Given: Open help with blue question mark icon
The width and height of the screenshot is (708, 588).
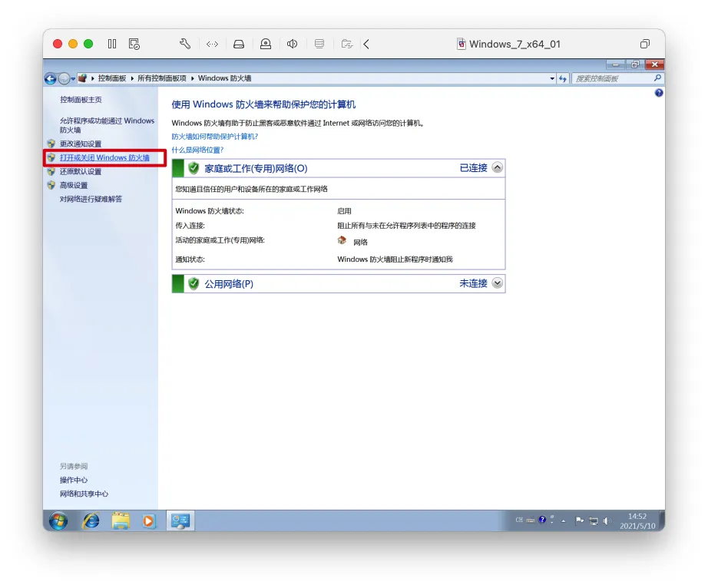Looking at the screenshot, I should [x=659, y=93].
